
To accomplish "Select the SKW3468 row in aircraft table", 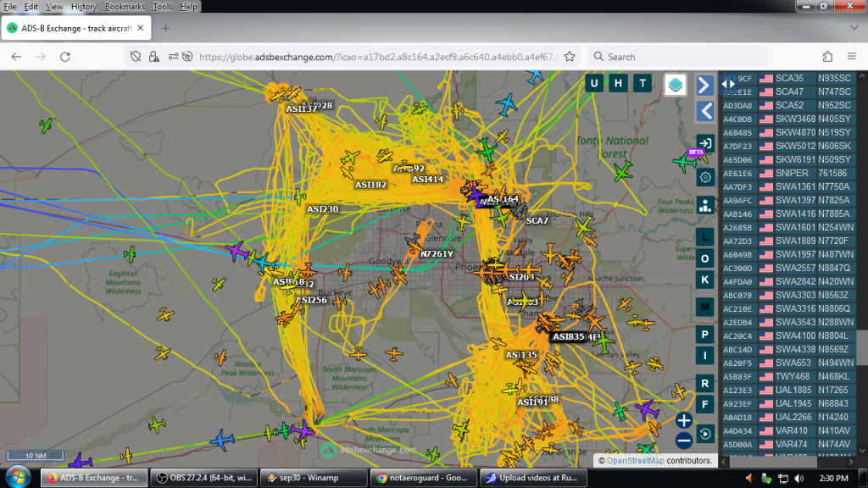I will click(789, 119).
